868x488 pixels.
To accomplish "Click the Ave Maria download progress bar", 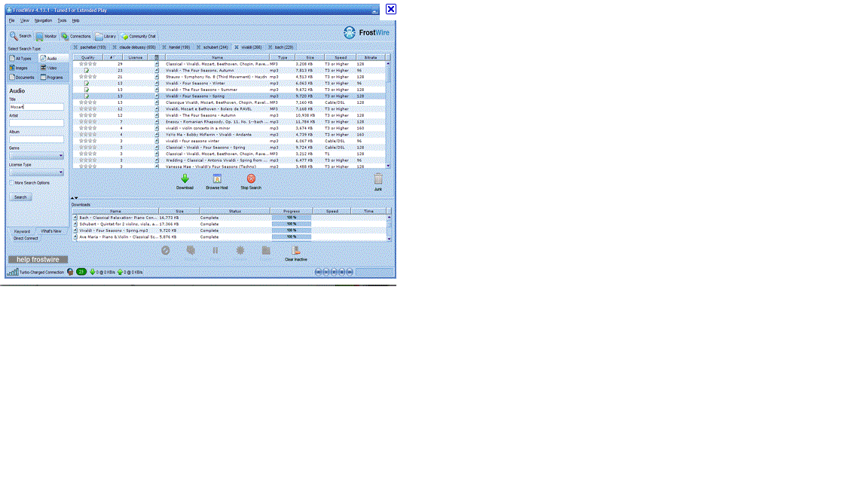I will click(292, 236).
